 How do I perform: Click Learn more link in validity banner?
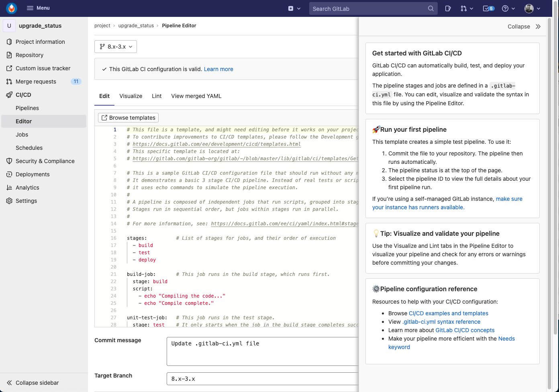[218, 69]
